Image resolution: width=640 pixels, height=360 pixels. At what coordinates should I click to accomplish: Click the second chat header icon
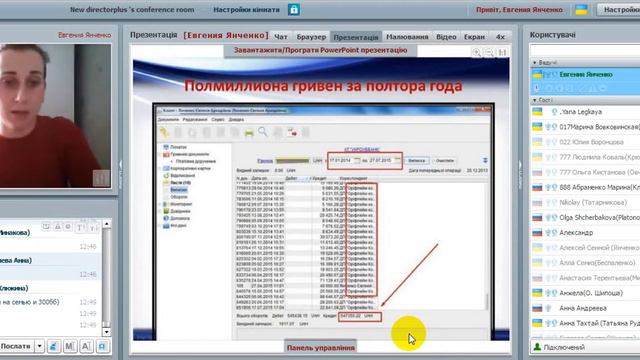click(x=58, y=227)
